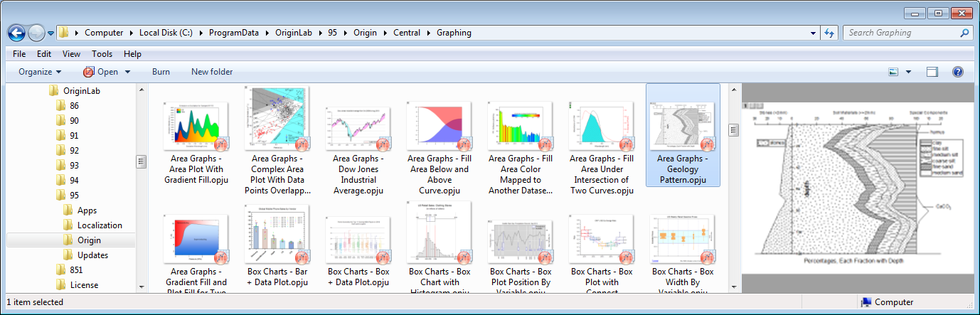Click the refresh button beside address bar
The image size is (980, 315).
click(829, 33)
